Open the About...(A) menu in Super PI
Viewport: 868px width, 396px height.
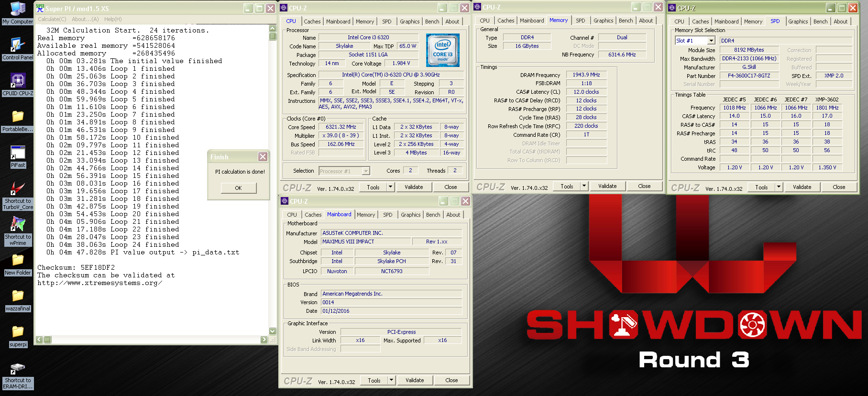pyautogui.click(x=85, y=19)
